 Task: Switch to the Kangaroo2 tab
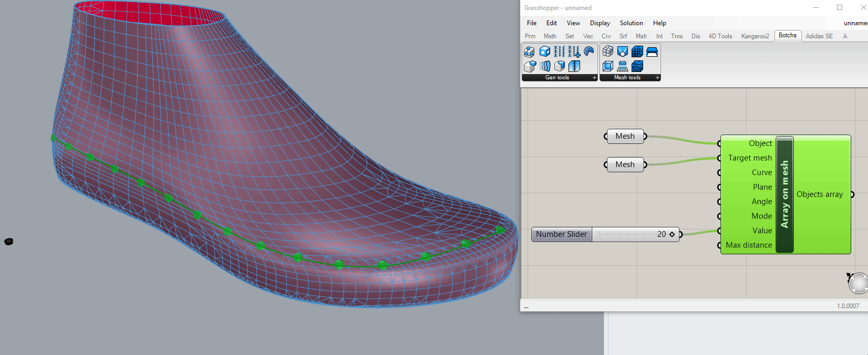click(755, 36)
